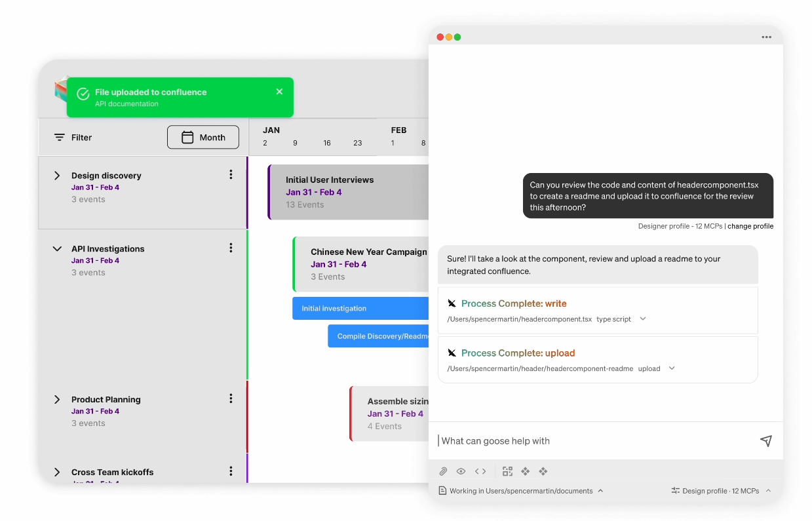Click the QR scan grid icon
This screenshot has height=521, width=812.
(x=507, y=471)
